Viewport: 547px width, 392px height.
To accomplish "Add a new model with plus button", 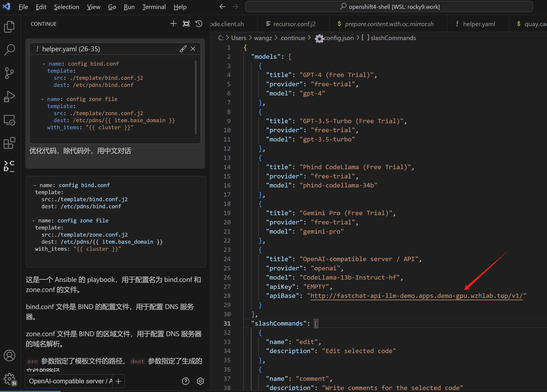I will point(118,381).
